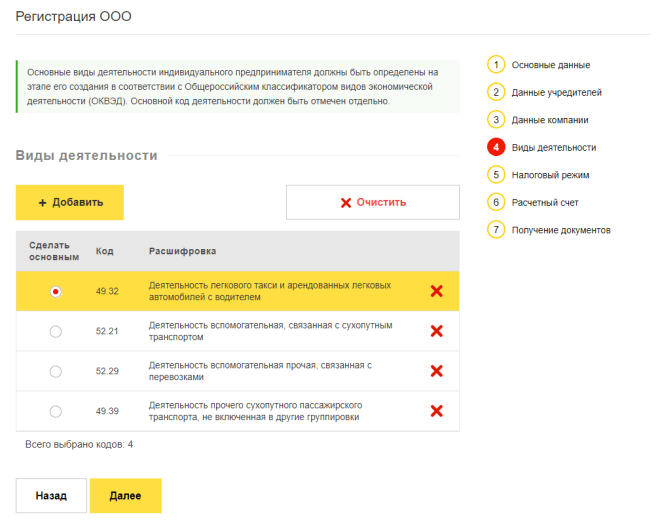The height and width of the screenshot is (523, 660).
Task: Choose code 49.39 as main activity
Action: [56, 411]
